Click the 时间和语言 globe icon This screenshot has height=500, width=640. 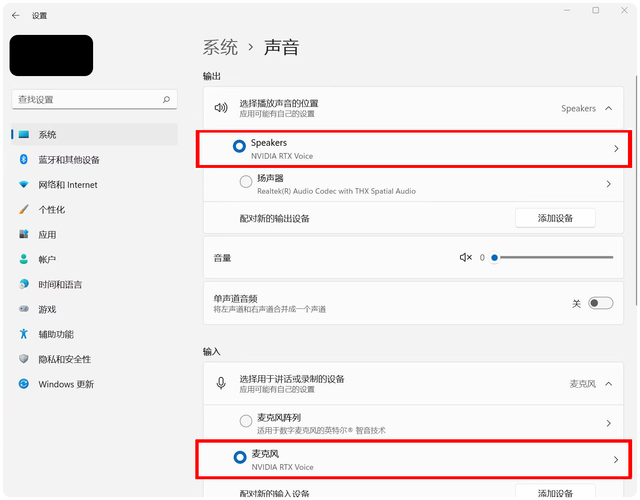[x=24, y=284]
